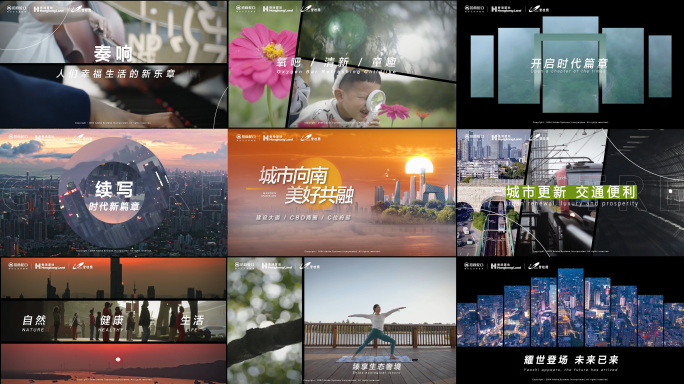Click the 臻享生态奢境 caption text
This screenshot has height=384, width=684.
click(376, 367)
